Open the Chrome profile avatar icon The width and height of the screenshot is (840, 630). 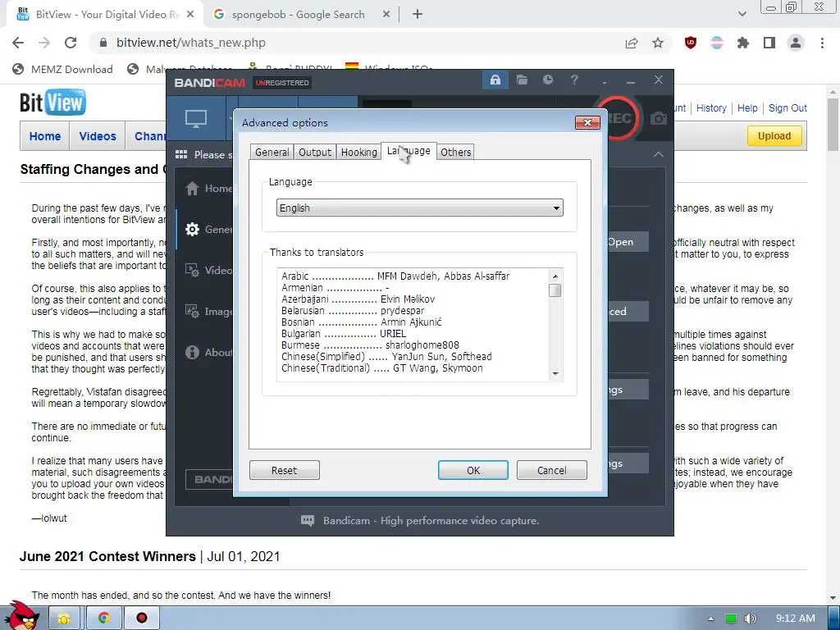click(x=796, y=43)
